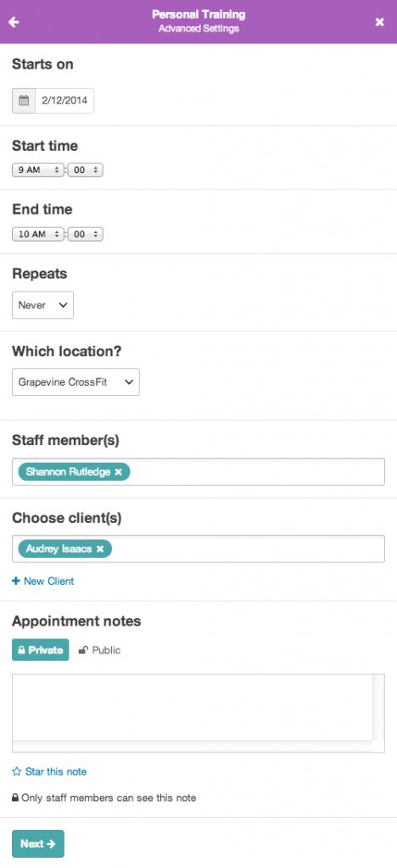Screen dimensions: 397x868
Task: Click the start date field showing 2/12/2014
Action: tap(64, 101)
